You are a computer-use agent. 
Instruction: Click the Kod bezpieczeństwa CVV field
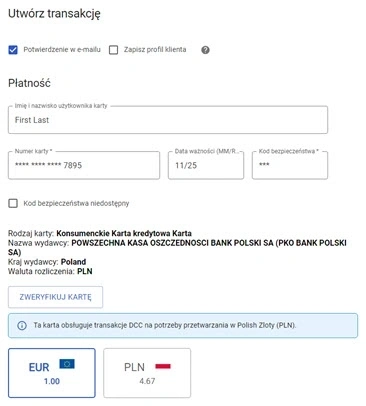tap(290, 165)
